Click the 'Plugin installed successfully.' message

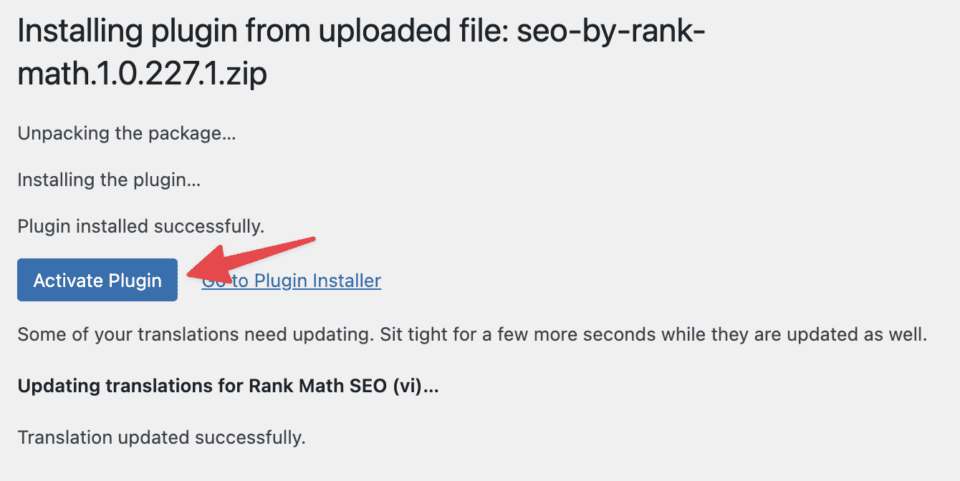141,226
